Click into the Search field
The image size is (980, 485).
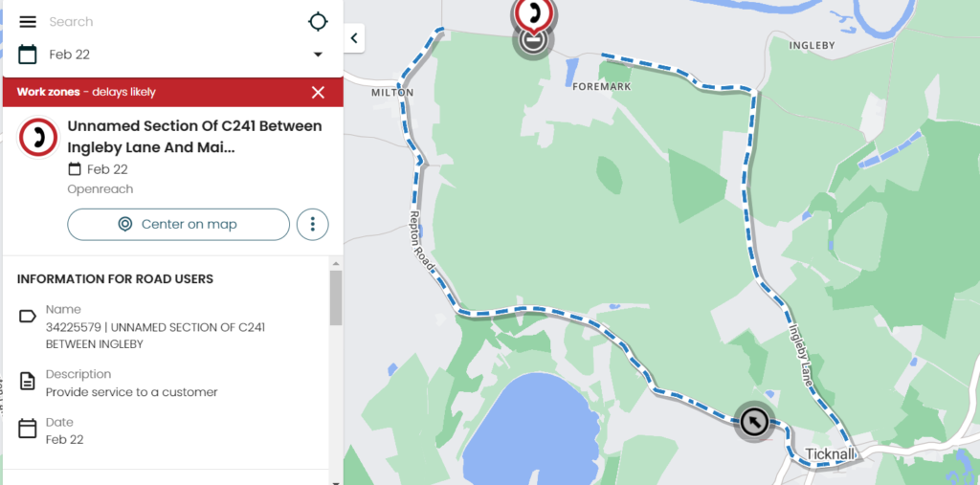(175, 22)
